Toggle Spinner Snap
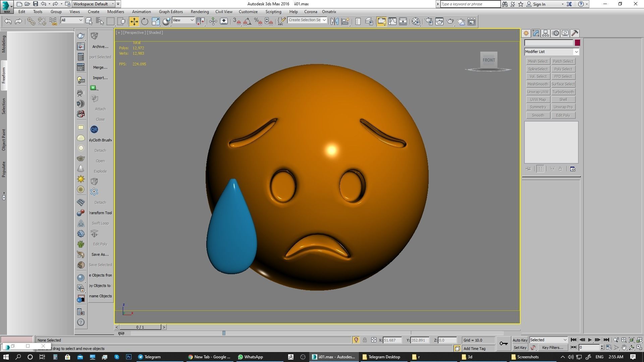The width and height of the screenshot is (644, 362). pos(269,21)
